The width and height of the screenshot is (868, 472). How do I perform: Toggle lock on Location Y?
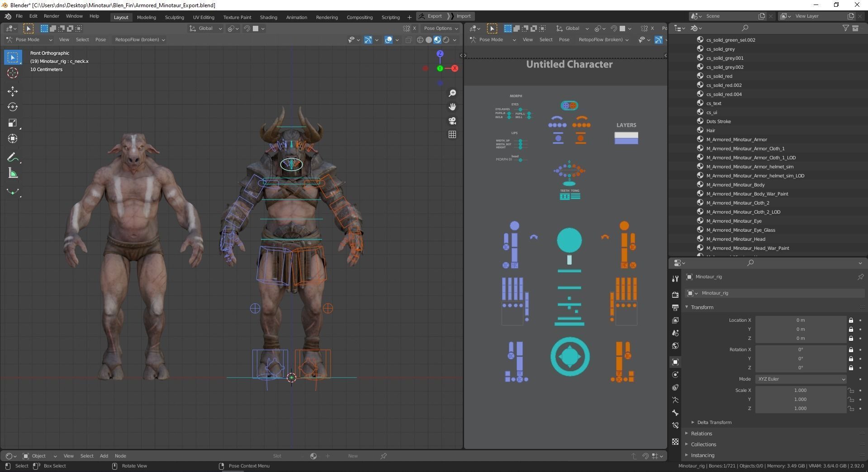[851, 329]
